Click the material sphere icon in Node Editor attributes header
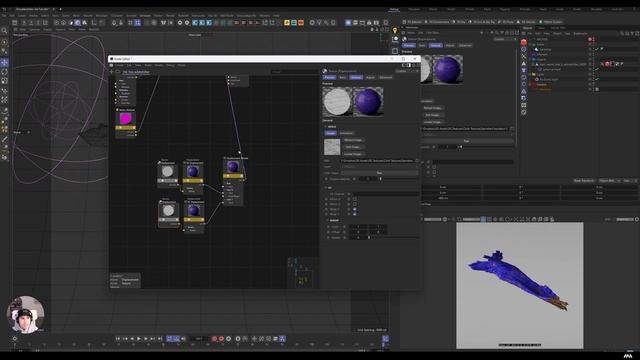This screenshot has width=640, height=360. [x=325, y=71]
